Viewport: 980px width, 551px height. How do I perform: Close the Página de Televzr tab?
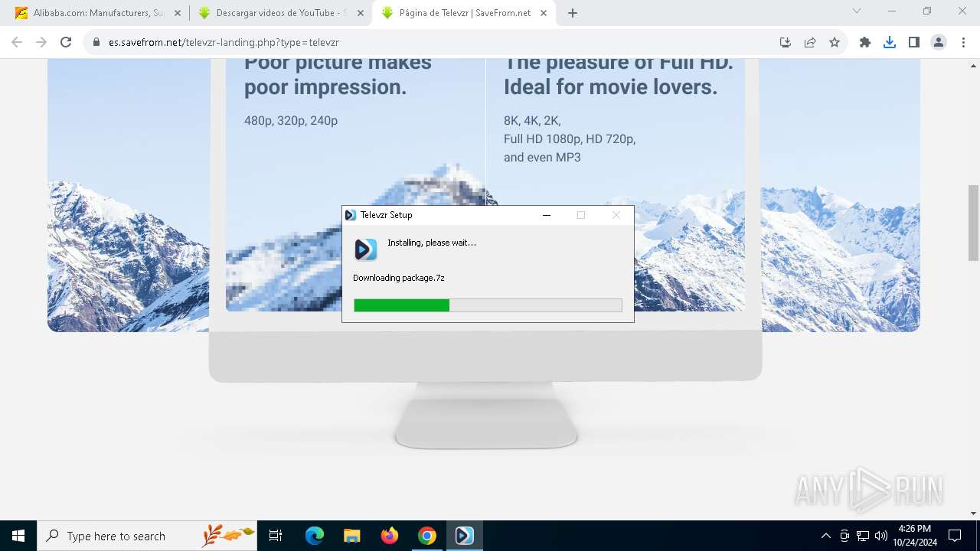tap(544, 13)
